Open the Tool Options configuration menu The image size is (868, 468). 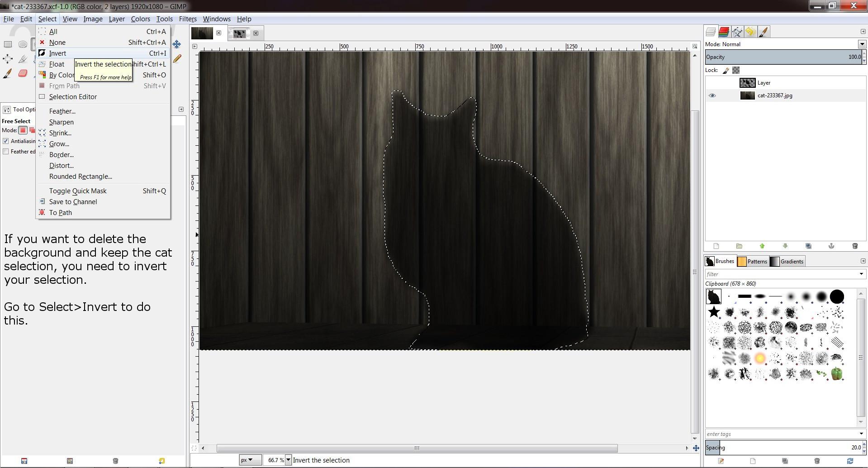coord(181,109)
